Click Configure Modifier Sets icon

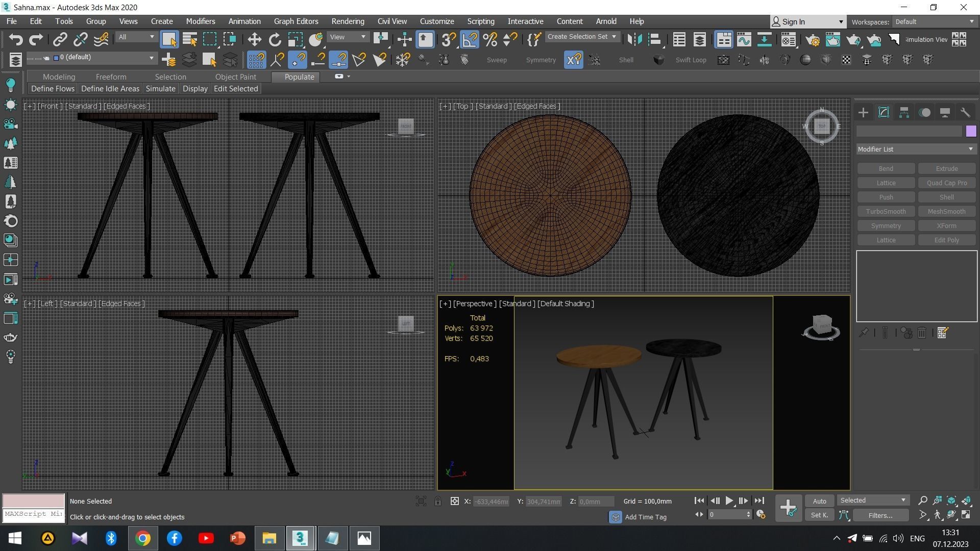click(943, 333)
